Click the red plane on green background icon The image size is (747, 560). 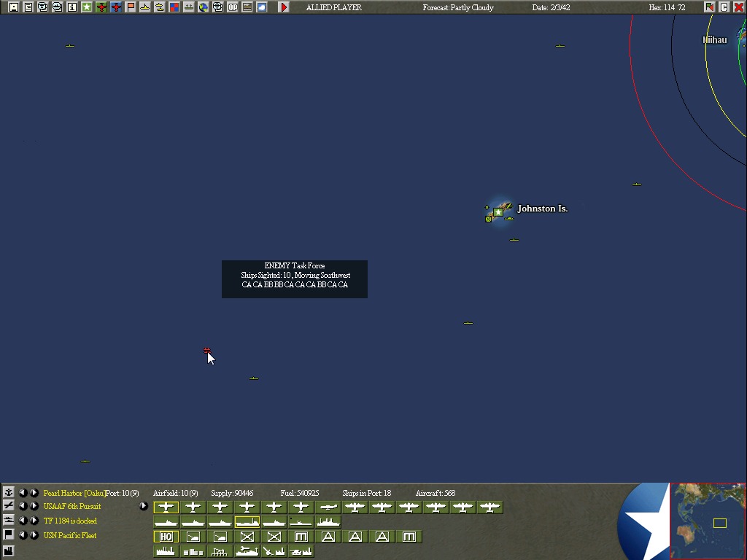tap(101, 7)
